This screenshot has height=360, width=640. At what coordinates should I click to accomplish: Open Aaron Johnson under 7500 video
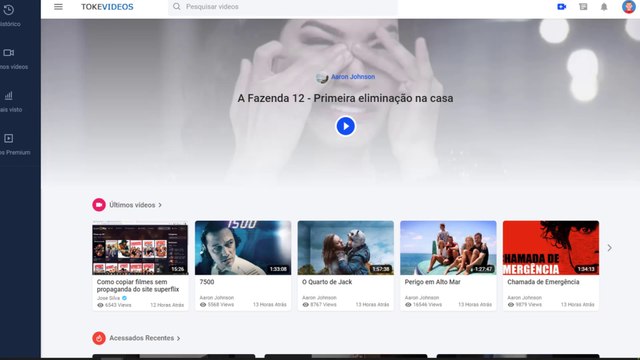coord(217,298)
